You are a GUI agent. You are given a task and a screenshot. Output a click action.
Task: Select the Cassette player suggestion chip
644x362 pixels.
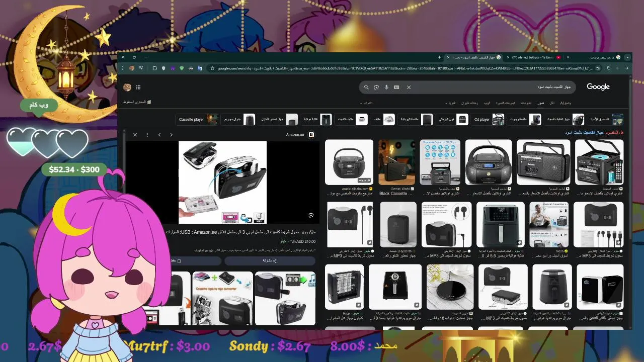pos(198,120)
